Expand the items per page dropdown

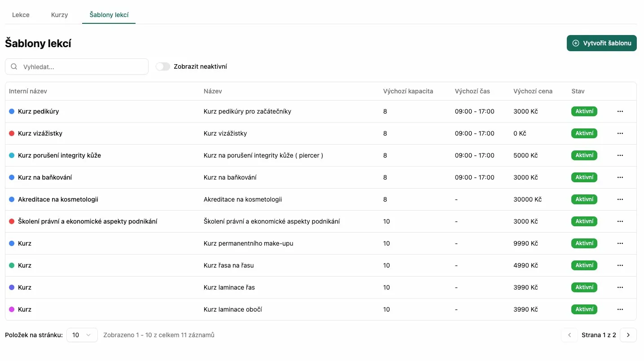click(82, 335)
